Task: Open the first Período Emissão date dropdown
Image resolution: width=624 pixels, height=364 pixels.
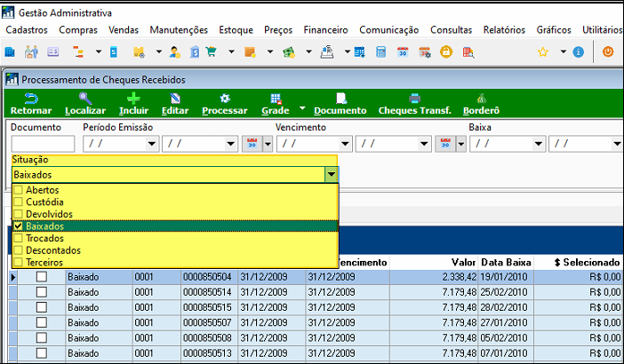Action: tap(152, 143)
